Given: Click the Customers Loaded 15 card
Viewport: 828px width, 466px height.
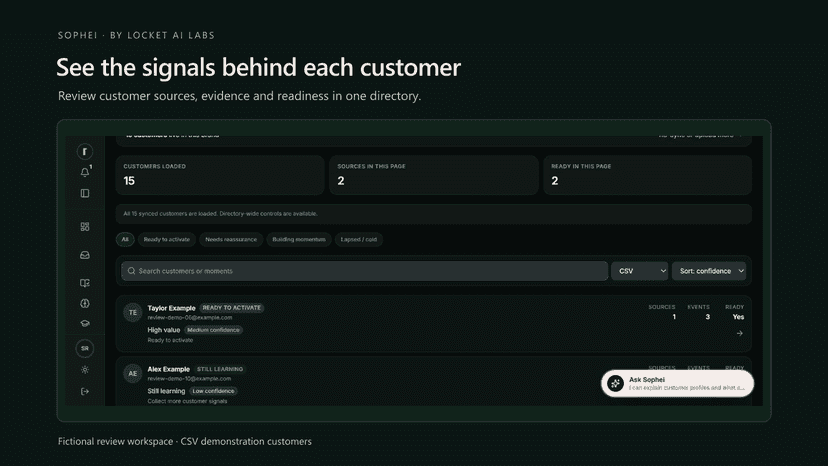Looking at the screenshot, I should [220, 175].
